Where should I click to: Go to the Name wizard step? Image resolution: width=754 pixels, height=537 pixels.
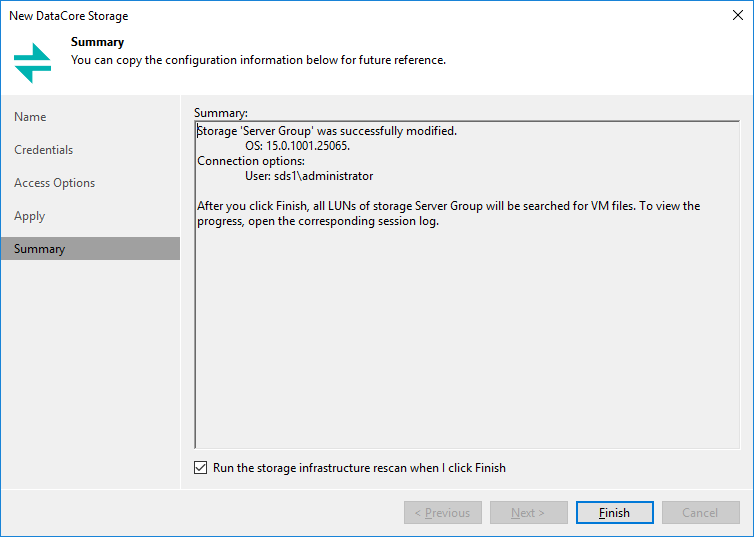(30, 117)
